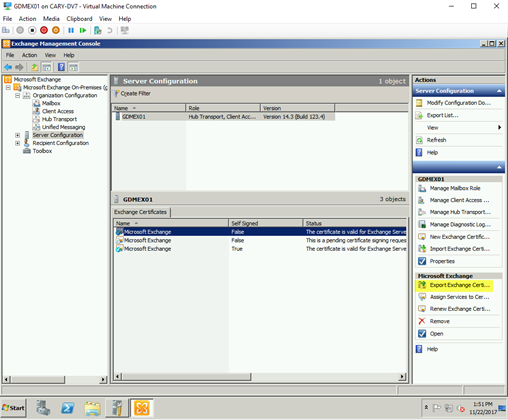Click the red VM Shut Down icon
The image size is (508, 420).
pos(44,30)
